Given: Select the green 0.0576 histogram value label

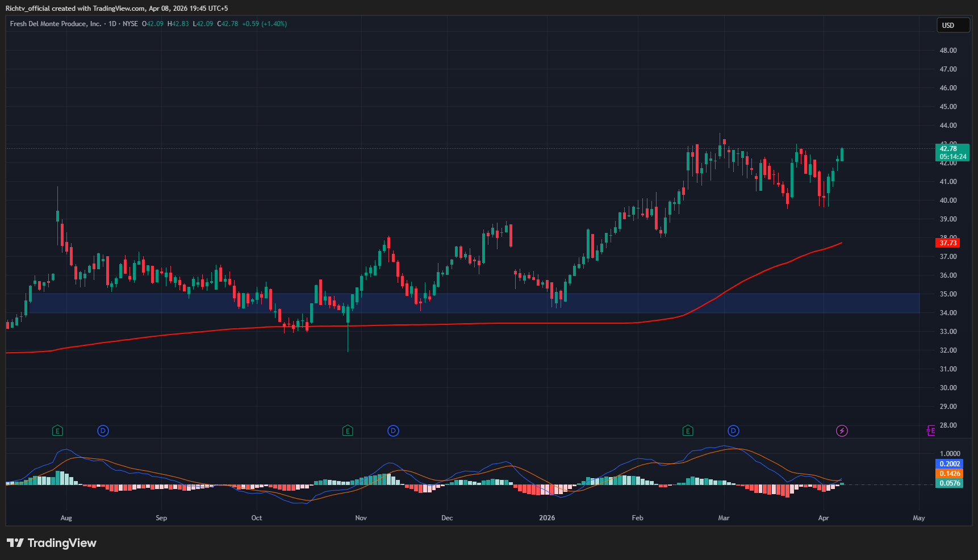Looking at the screenshot, I should [950, 483].
